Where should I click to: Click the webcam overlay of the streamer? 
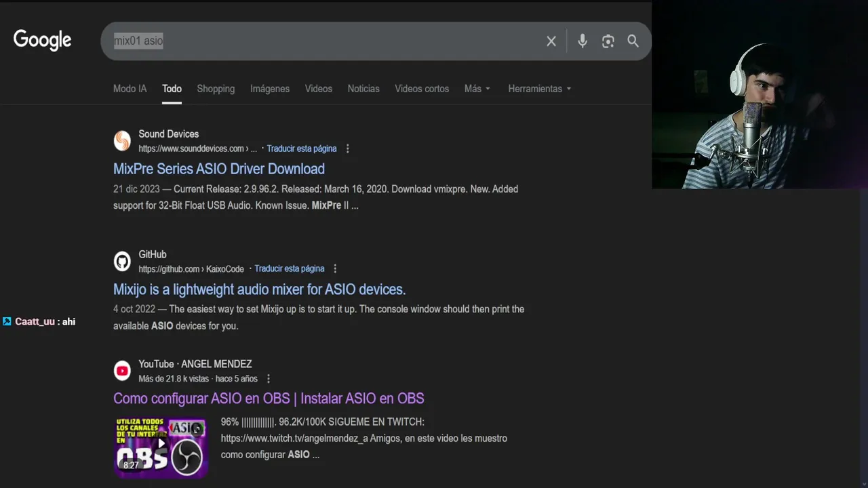(759, 95)
